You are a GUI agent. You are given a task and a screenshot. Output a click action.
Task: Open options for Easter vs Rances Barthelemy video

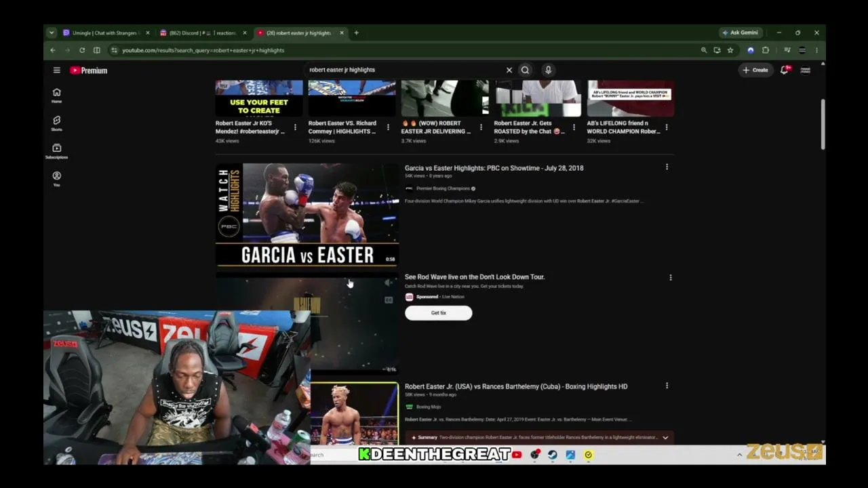tap(667, 386)
